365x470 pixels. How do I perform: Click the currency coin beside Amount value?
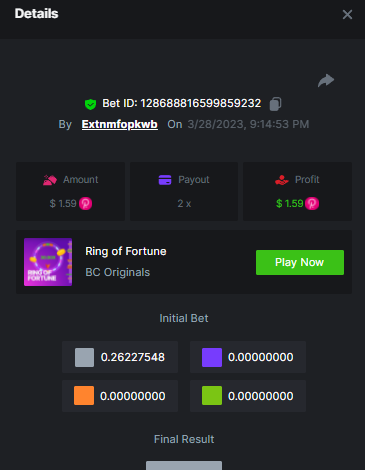pos(85,203)
